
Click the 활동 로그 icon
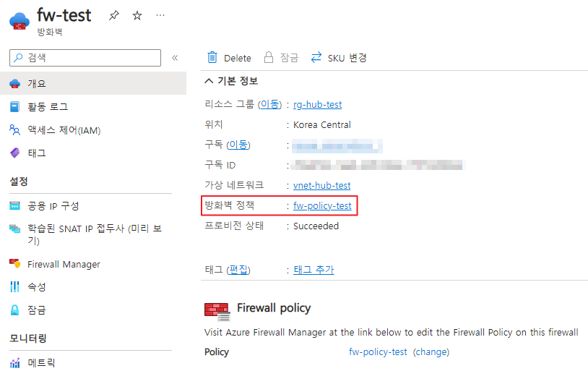14,106
